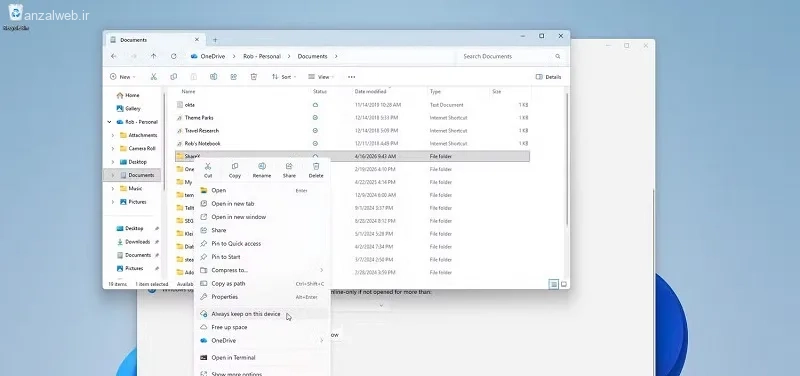Click the Cut scissors icon in the Explorer toolbar

click(153, 77)
